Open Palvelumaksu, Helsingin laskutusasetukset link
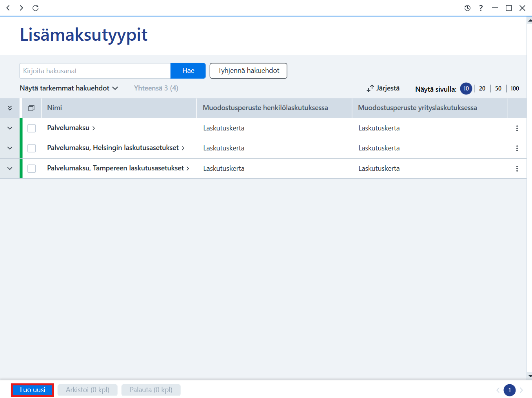This screenshot has width=532, height=398. point(116,148)
